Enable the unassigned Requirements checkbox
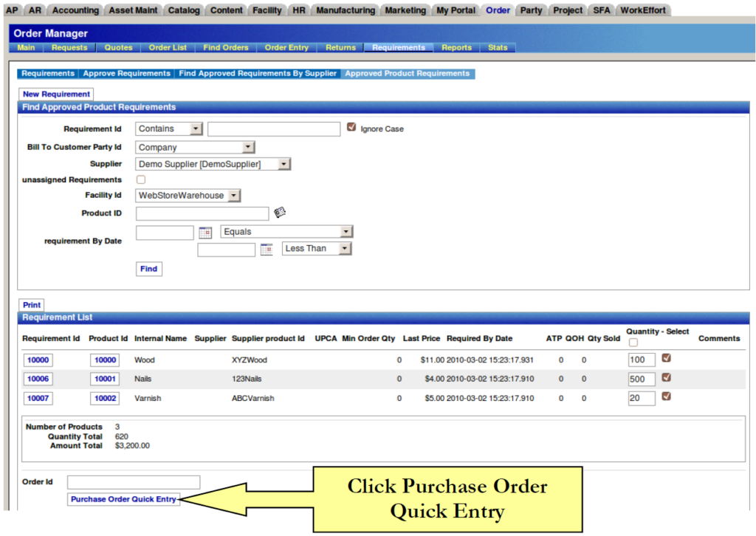Viewport: 756px width, 536px height. (x=141, y=179)
